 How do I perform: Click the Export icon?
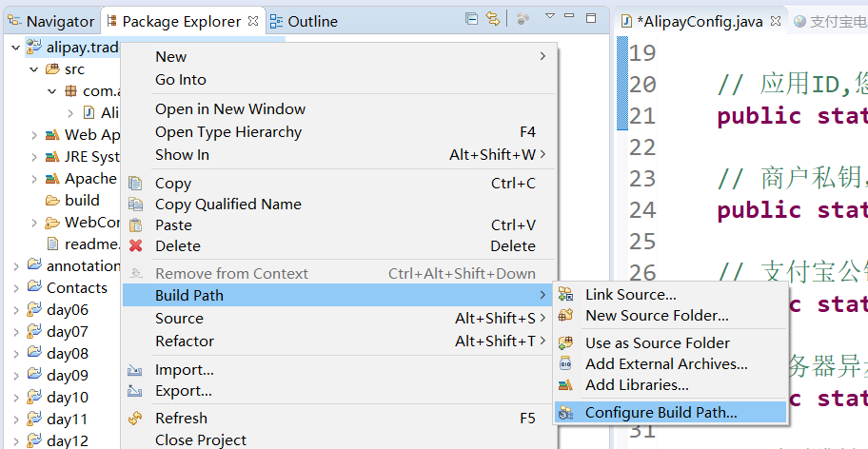tap(134, 391)
